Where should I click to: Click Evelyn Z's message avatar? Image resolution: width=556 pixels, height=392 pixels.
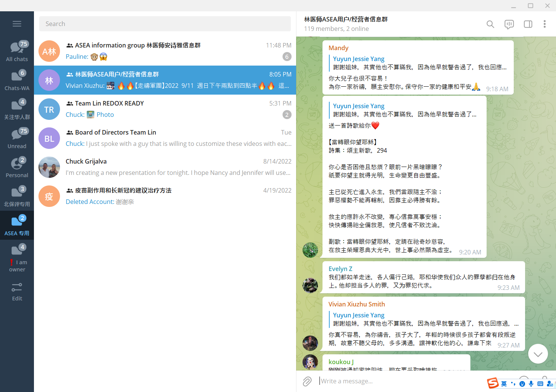point(310,285)
